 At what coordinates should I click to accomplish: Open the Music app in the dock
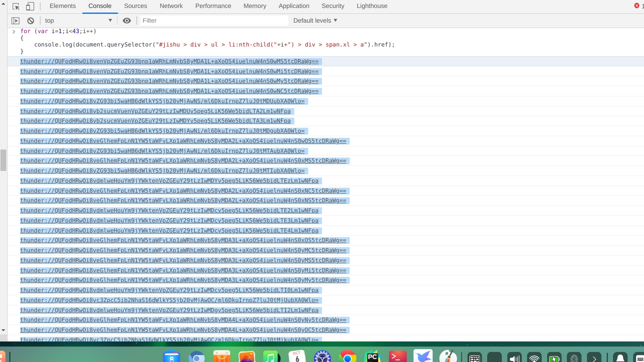[x=272, y=357]
